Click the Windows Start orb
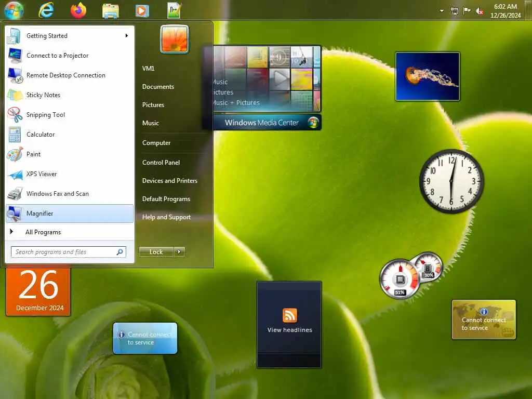The width and height of the screenshot is (532, 399). pos(14,10)
